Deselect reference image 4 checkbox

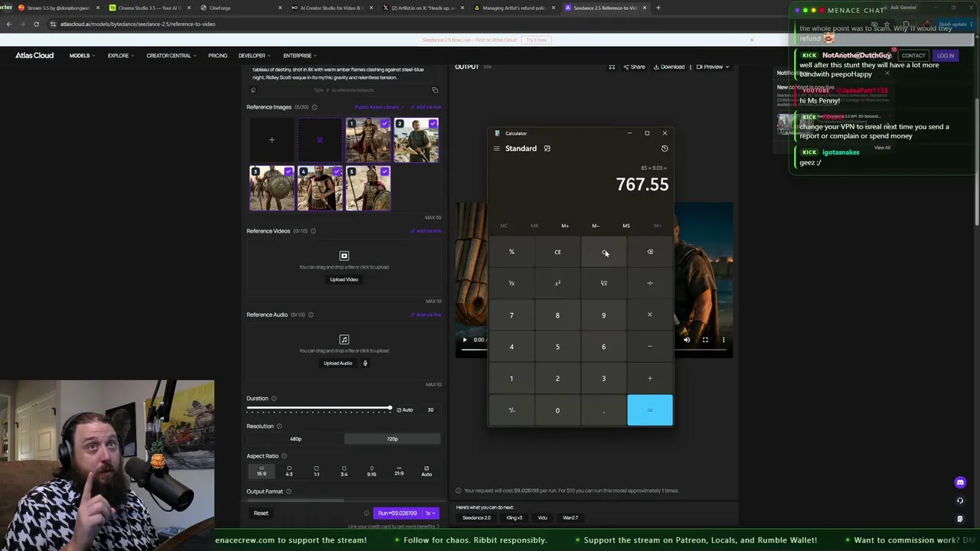tap(336, 171)
